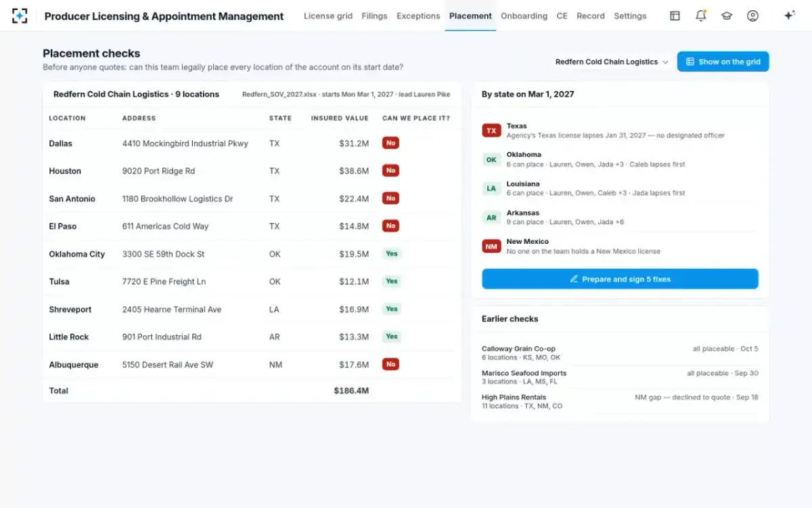812x508 pixels.
Task: Switch to the Exceptions tab
Action: point(418,16)
